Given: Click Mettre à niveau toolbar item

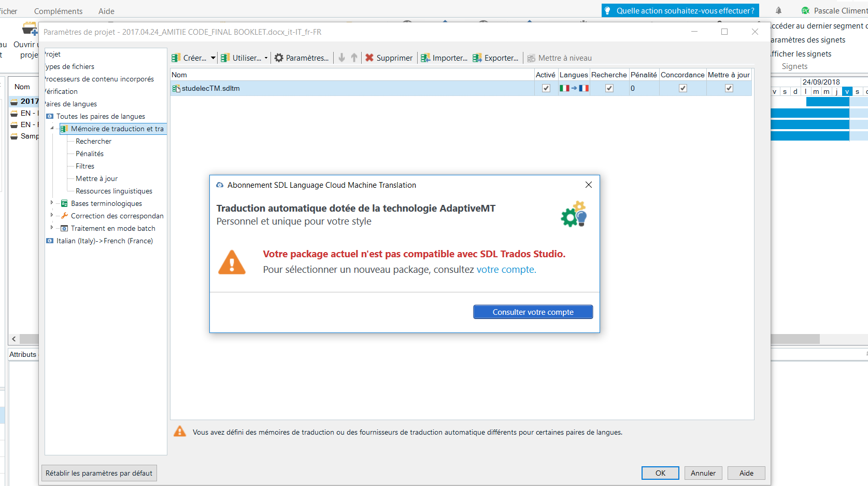Looking at the screenshot, I should pyautogui.click(x=559, y=58).
